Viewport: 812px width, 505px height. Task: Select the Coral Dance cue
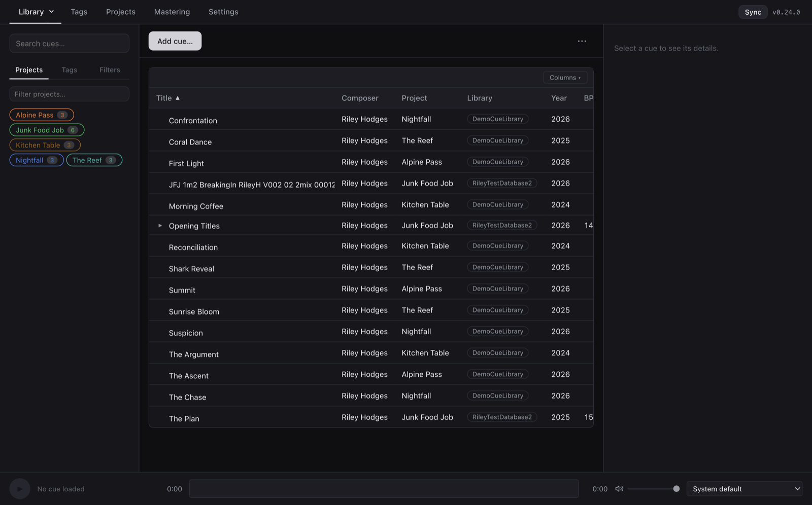pos(190,142)
